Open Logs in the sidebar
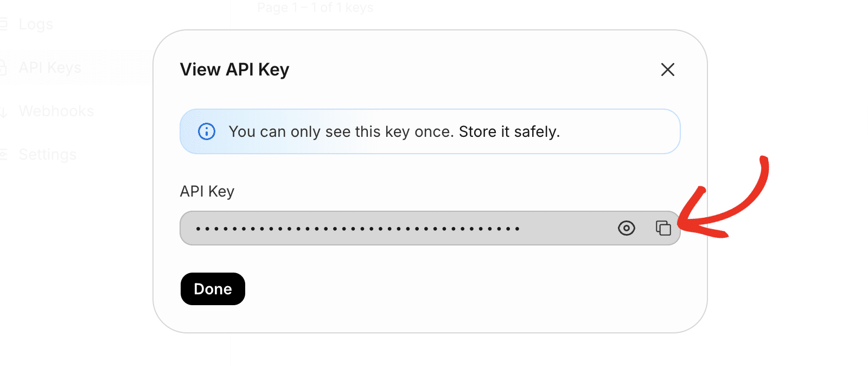The height and width of the screenshot is (366, 868). (x=36, y=24)
